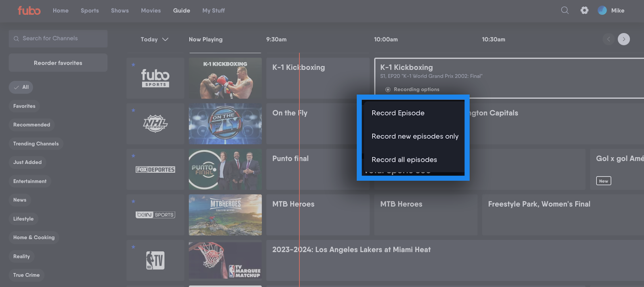Viewport: 644px width, 287px height.
Task: Choose Record all episodes
Action: (404, 160)
